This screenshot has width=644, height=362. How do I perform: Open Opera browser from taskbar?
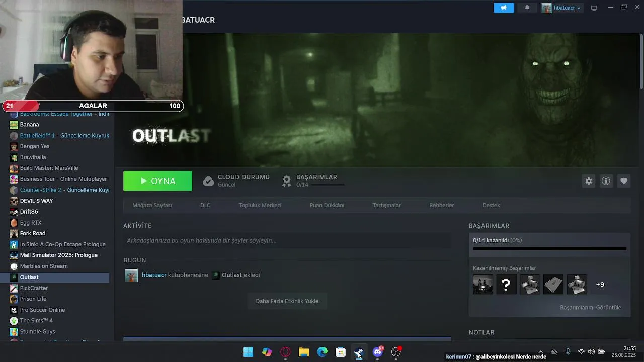[x=285, y=352]
